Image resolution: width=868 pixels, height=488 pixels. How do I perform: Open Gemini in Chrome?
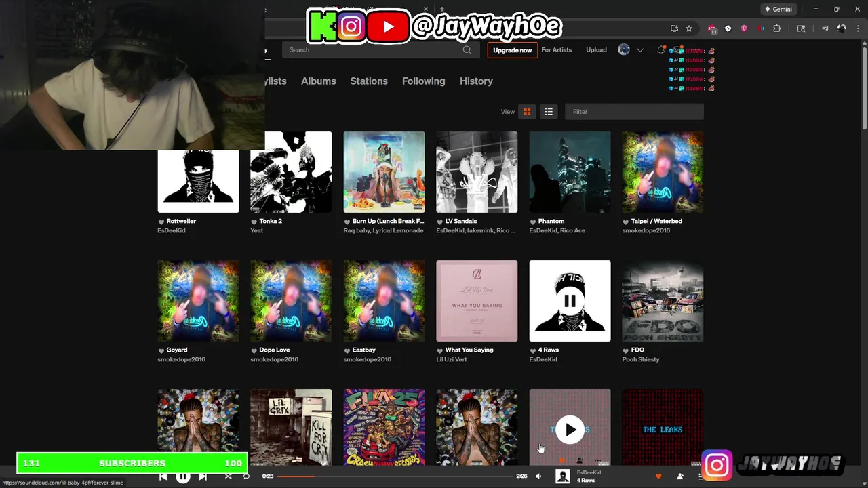pyautogui.click(x=778, y=9)
